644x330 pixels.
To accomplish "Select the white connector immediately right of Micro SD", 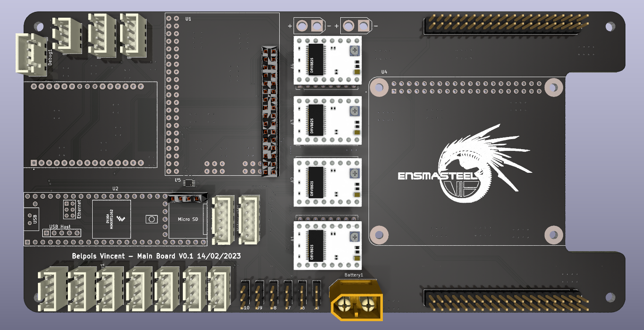I will tap(223, 220).
